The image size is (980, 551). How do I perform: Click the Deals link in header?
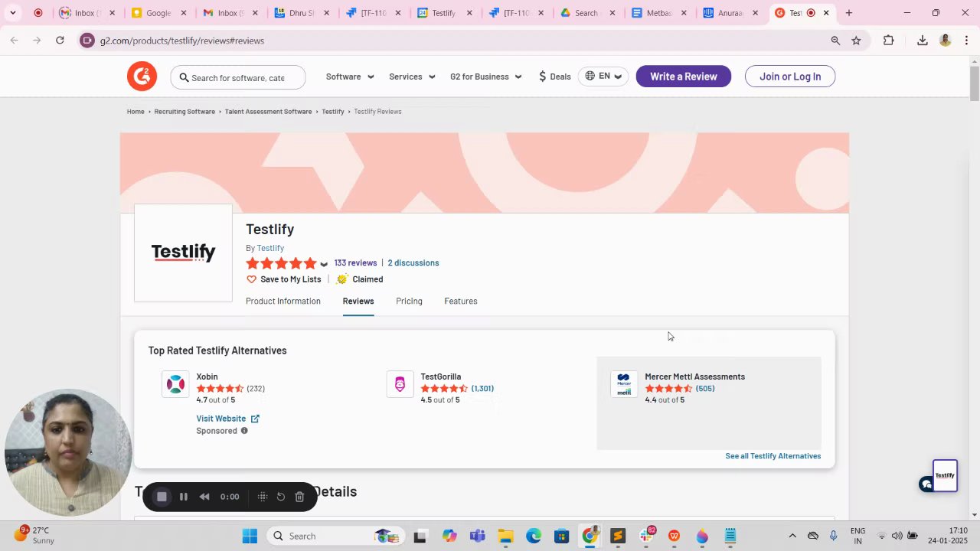(x=560, y=77)
